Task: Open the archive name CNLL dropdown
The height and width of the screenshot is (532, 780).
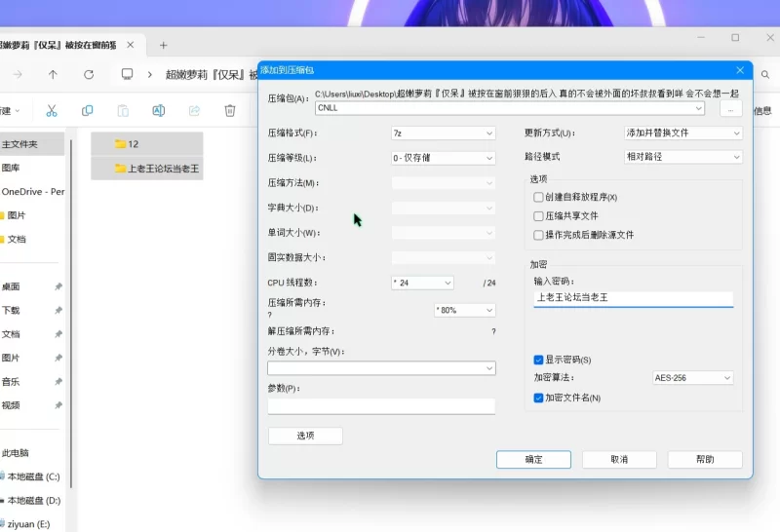Action: pos(510,108)
